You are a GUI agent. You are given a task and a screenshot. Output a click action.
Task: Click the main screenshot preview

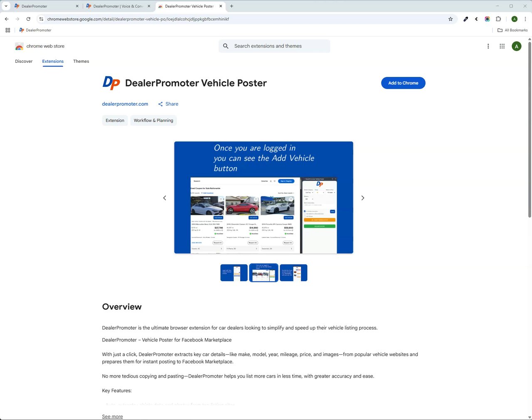click(x=264, y=198)
